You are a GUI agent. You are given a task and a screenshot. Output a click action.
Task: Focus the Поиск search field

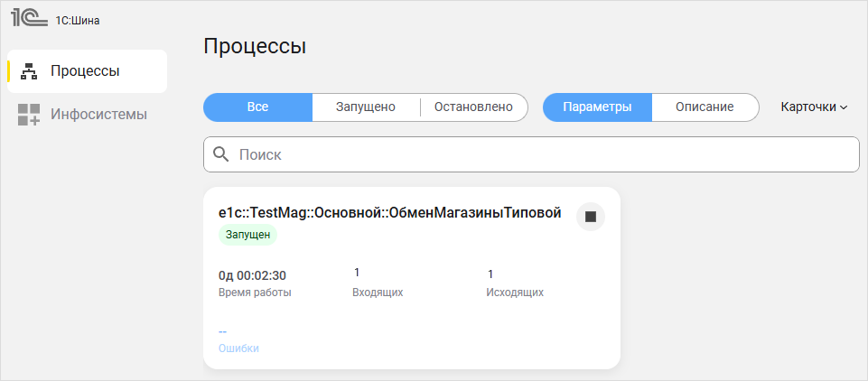[542, 155]
